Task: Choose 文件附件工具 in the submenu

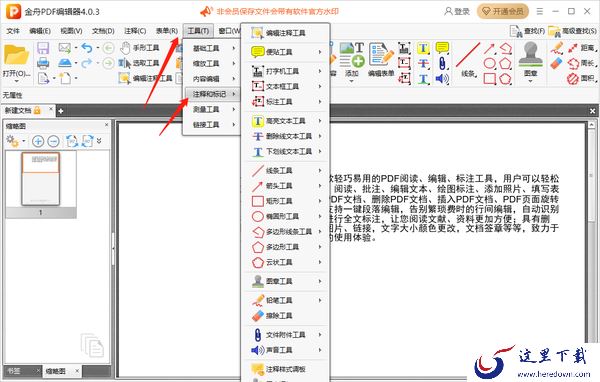Action: pos(285,335)
